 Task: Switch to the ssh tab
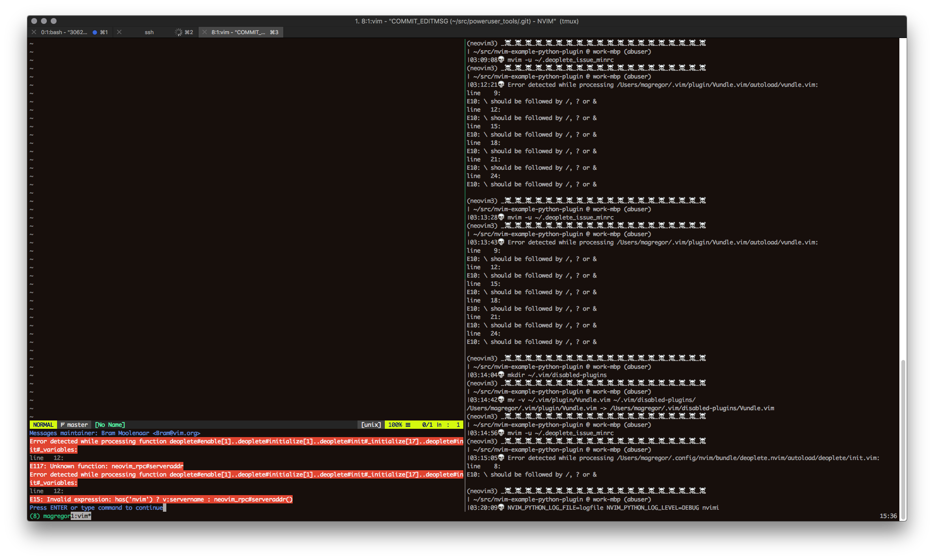(x=149, y=32)
